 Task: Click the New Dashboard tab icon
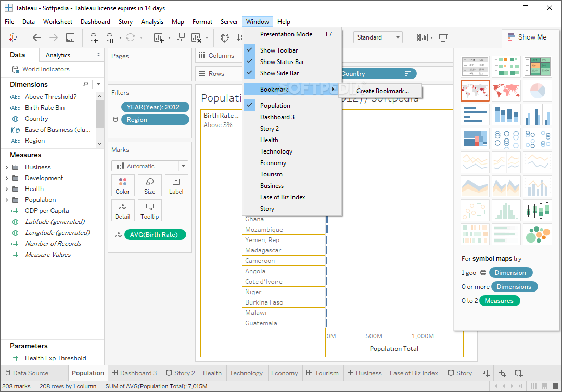(502, 373)
